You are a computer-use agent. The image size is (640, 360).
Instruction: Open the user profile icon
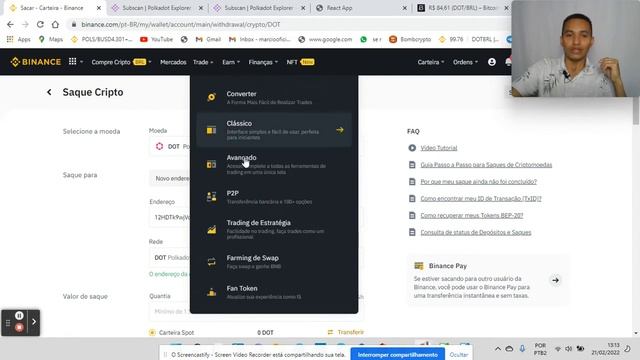point(492,62)
